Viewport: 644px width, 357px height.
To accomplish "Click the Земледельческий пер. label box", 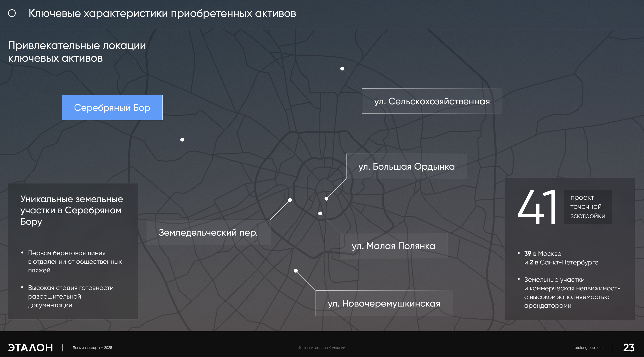I will click(x=208, y=232).
